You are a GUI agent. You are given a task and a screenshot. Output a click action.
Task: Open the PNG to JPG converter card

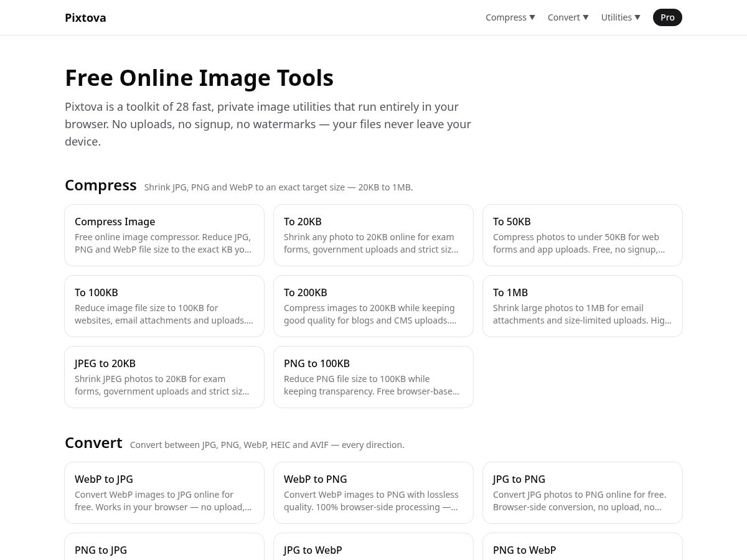[164, 547]
